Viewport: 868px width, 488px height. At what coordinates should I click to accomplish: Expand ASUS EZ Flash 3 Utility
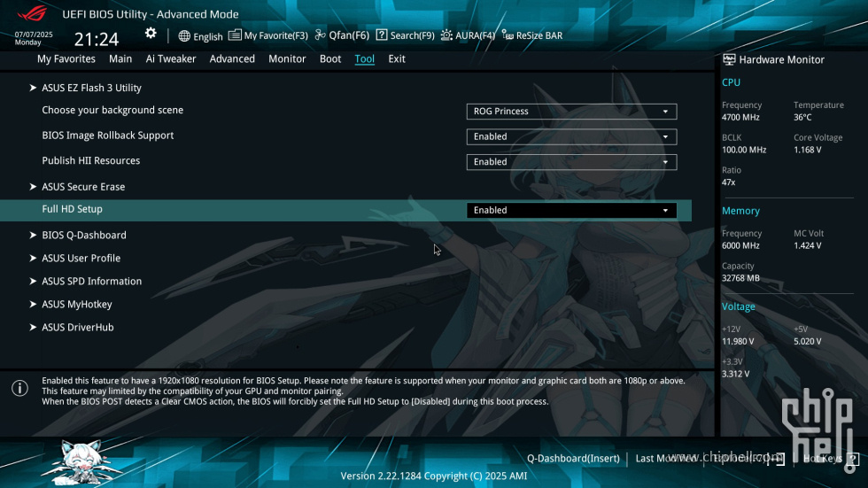[91, 88]
